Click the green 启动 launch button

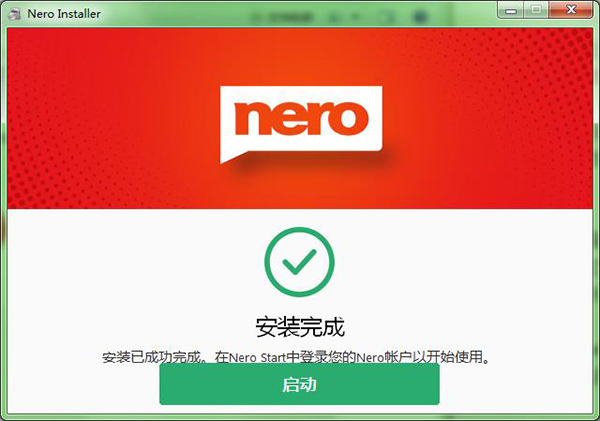299,384
